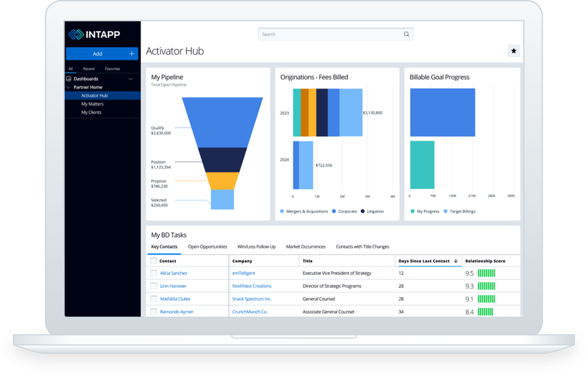588x375 pixels.
Task: Switch to the Open Opportunities tab
Action: coord(207,247)
